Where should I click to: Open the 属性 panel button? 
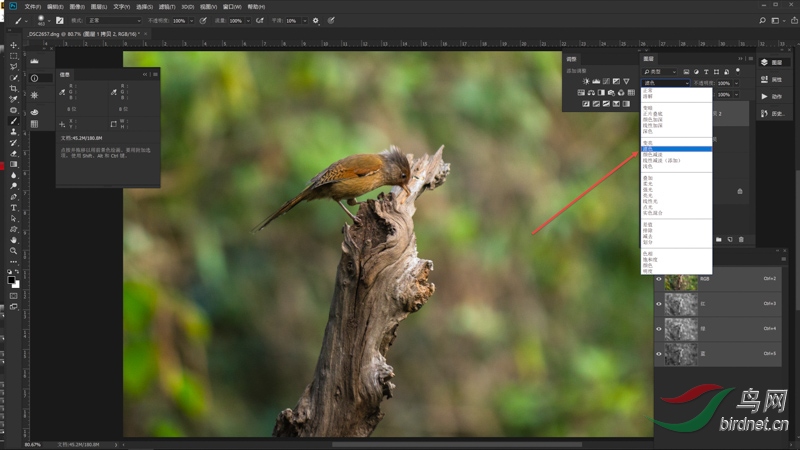click(x=771, y=79)
